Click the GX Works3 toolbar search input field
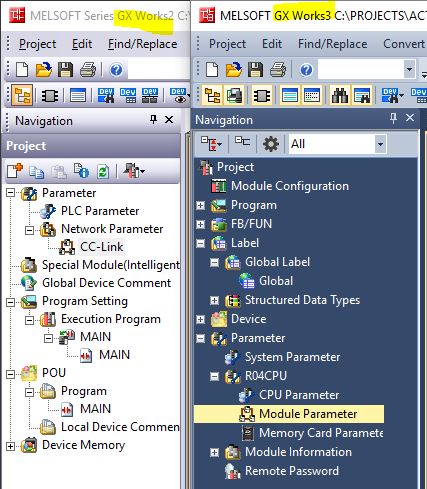 [x=361, y=70]
